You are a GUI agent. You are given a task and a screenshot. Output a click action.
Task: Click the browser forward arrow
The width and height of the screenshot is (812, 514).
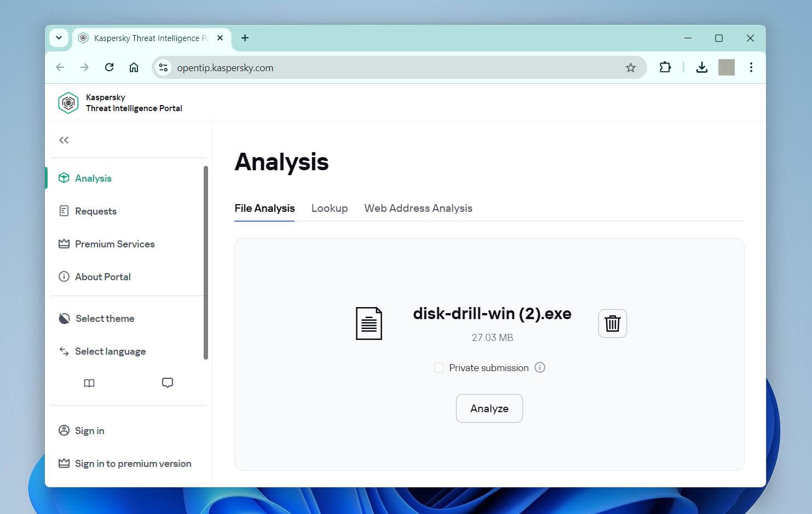[84, 67]
